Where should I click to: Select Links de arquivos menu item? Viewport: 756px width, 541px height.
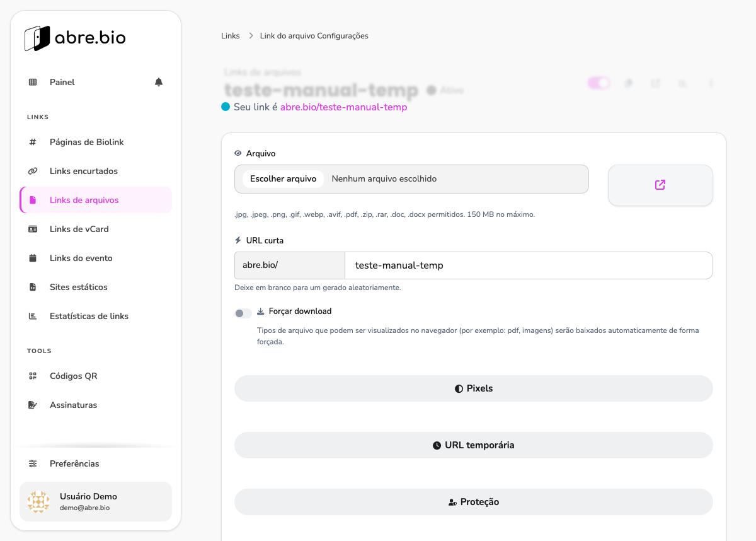point(96,201)
